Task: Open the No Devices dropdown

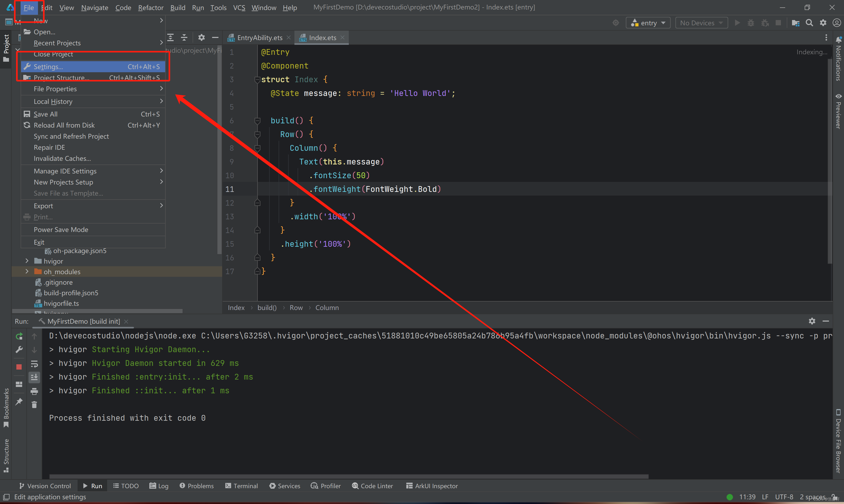Action: [x=701, y=23]
